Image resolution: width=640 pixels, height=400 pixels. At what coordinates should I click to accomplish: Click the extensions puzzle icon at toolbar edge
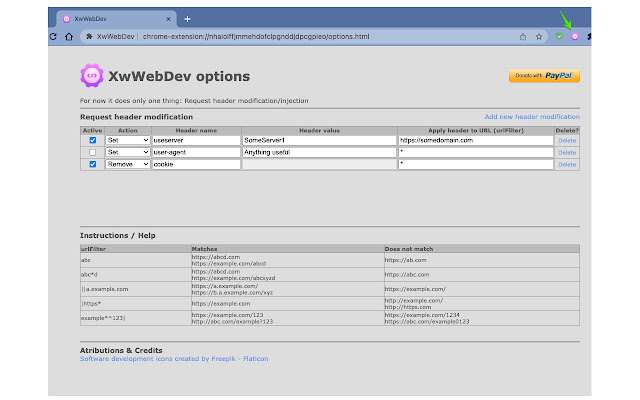click(x=589, y=37)
